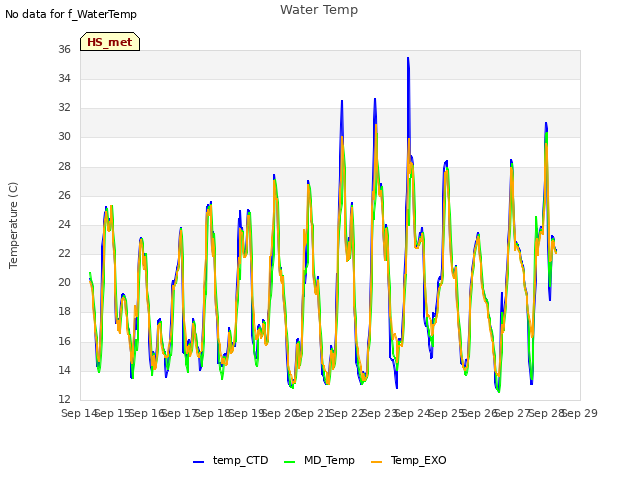Toggle the temp_CTD legend entry
Screen dimensions: 640x480
pos(231,460)
